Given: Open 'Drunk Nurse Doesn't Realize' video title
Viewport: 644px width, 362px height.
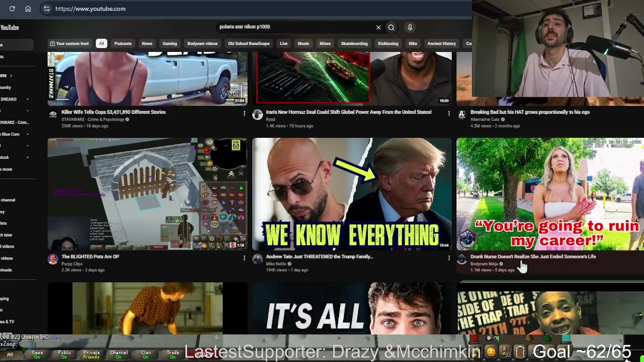Looking at the screenshot, I should coord(533,256).
